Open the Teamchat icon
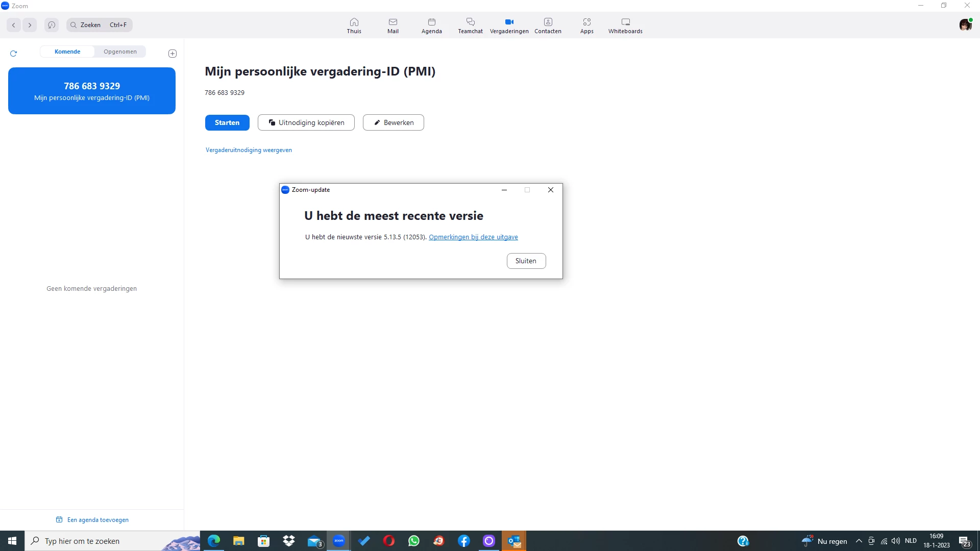Screen dimensions: 980x551 [x=470, y=25]
